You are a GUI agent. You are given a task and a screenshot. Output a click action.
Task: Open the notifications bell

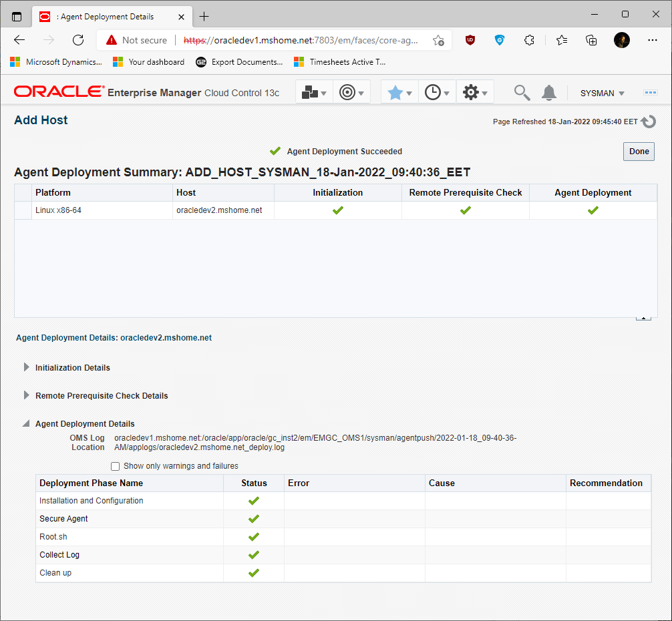pyautogui.click(x=549, y=93)
